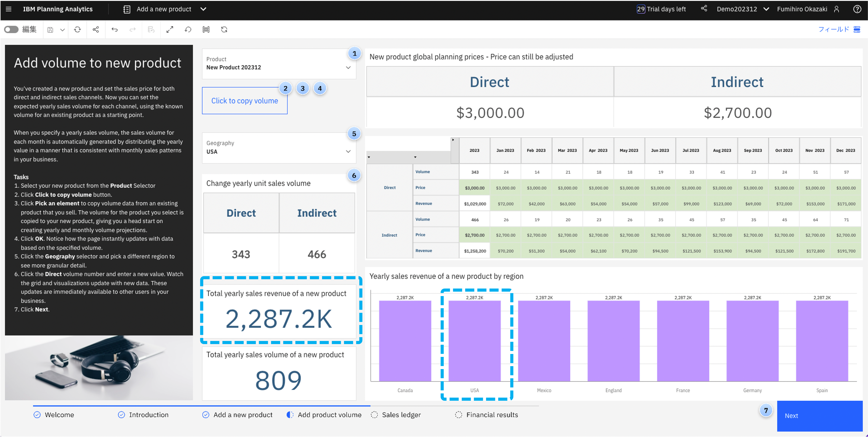The height and width of the screenshot is (437, 868).
Task: Click the Click to copy volume button
Action: 245,101
